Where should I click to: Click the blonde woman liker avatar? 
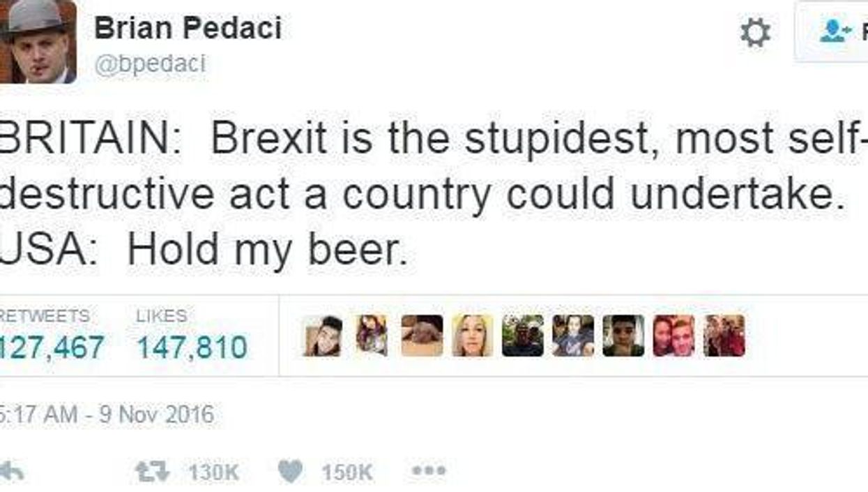(472, 336)
